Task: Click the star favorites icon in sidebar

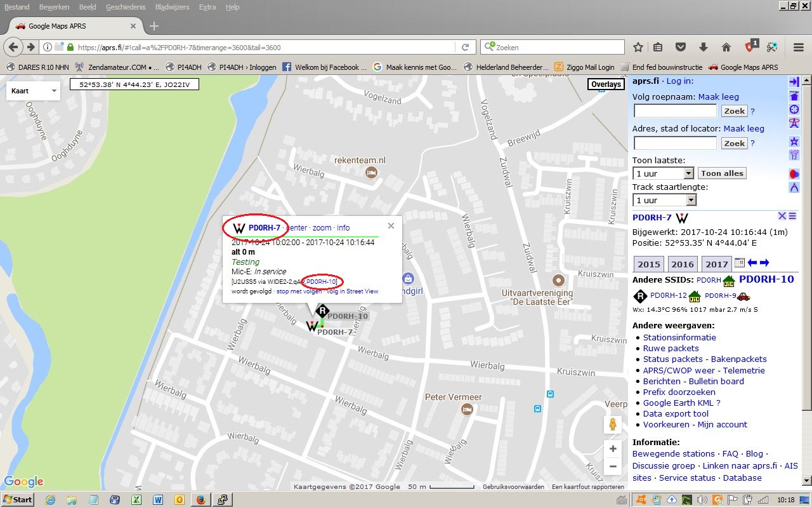Action: click(794, 141)
